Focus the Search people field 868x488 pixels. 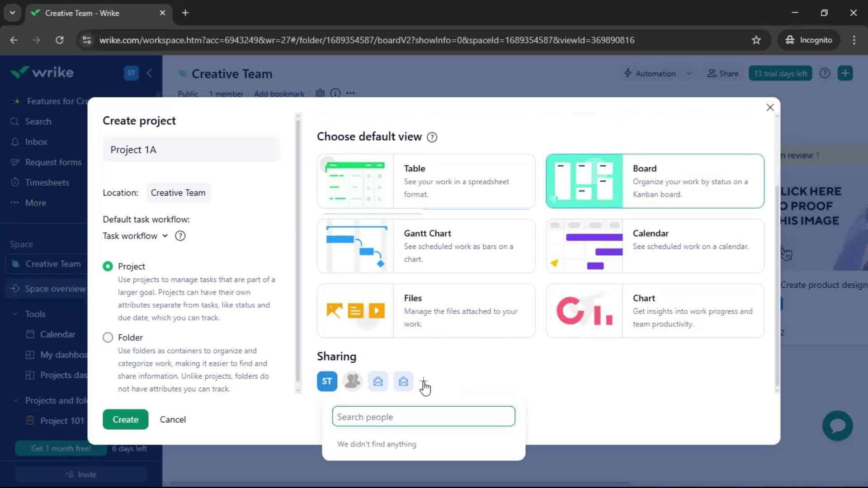[424, 416]
